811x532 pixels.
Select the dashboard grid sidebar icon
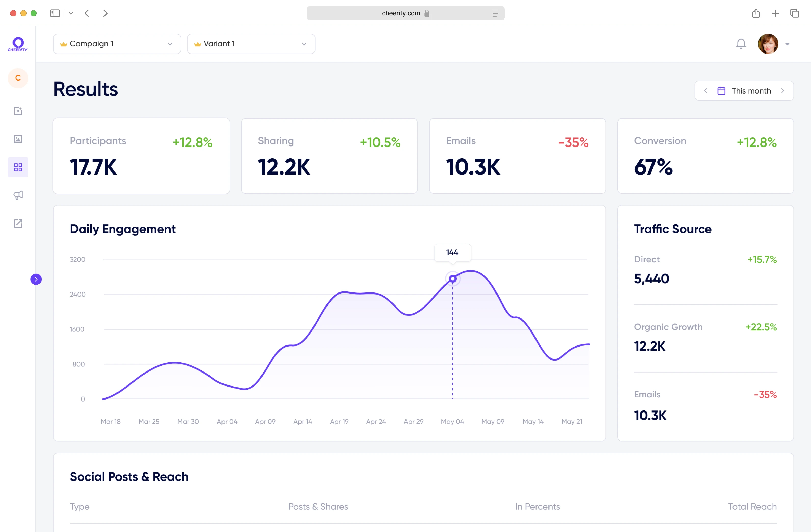(18, 167)
